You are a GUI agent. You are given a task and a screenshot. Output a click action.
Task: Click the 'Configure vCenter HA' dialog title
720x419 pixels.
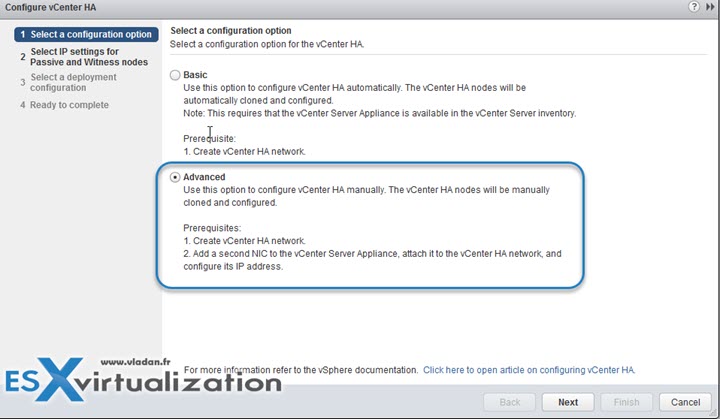click(51, 7)
